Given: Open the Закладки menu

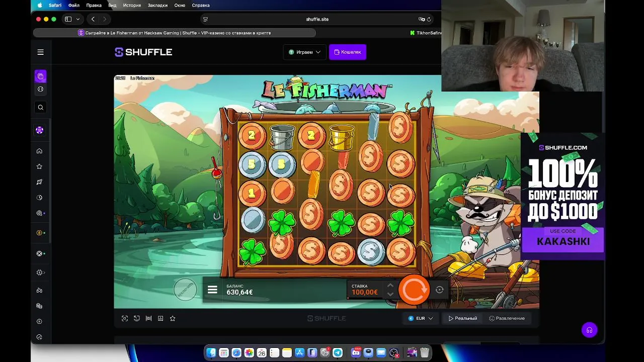Looking at the screenshot, I should tap(157, 5).
